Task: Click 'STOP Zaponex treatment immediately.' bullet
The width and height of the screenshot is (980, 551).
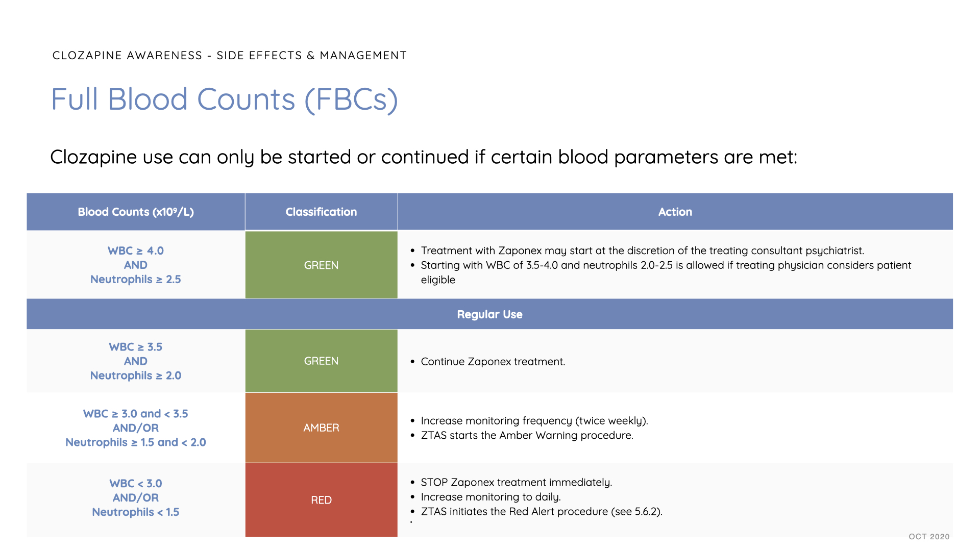Action: click(x=516, y=482)
